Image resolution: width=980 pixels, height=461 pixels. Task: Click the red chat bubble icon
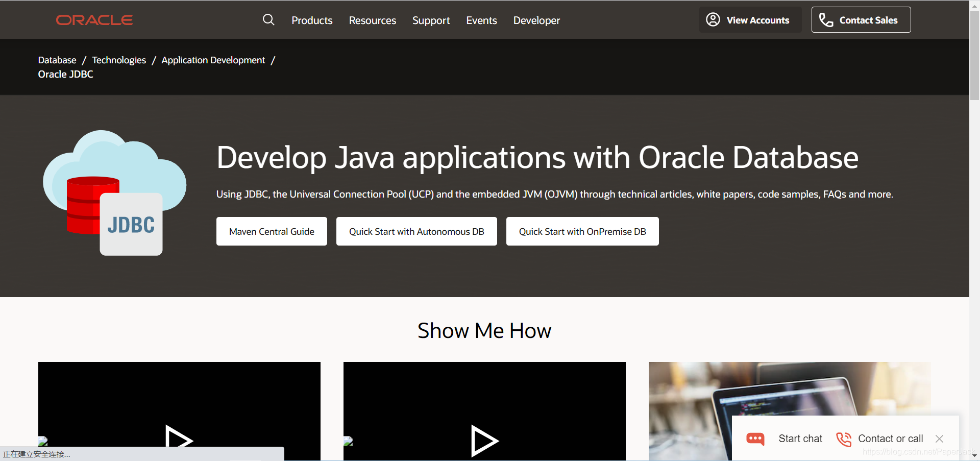[755, 439]
